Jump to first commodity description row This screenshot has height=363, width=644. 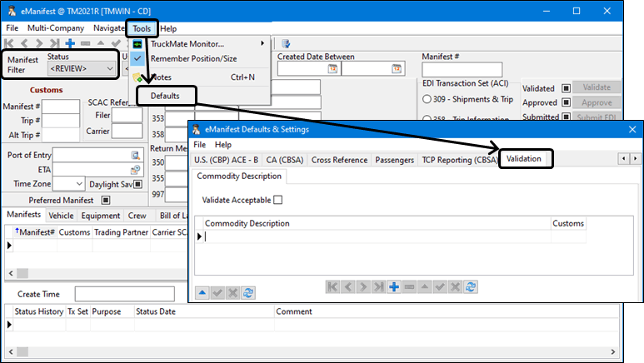[x=332, y=286]
